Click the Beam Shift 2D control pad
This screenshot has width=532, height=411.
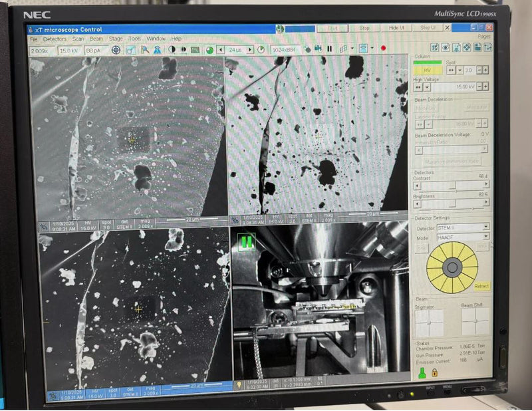(475, 321)
